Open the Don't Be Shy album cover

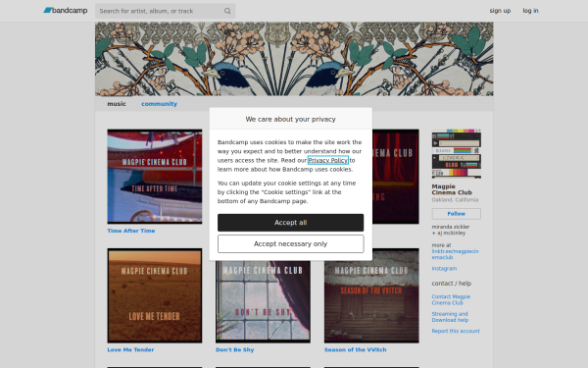click(263, 301)
